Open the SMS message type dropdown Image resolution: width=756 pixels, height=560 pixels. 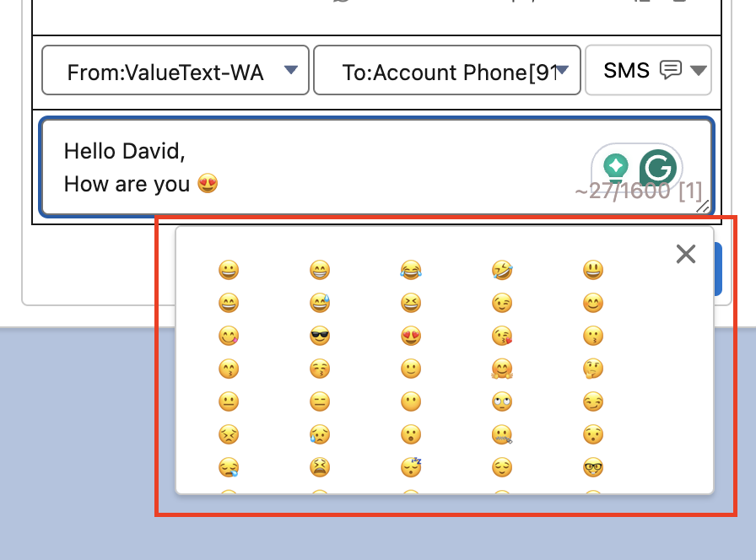(x=648, y=70)
